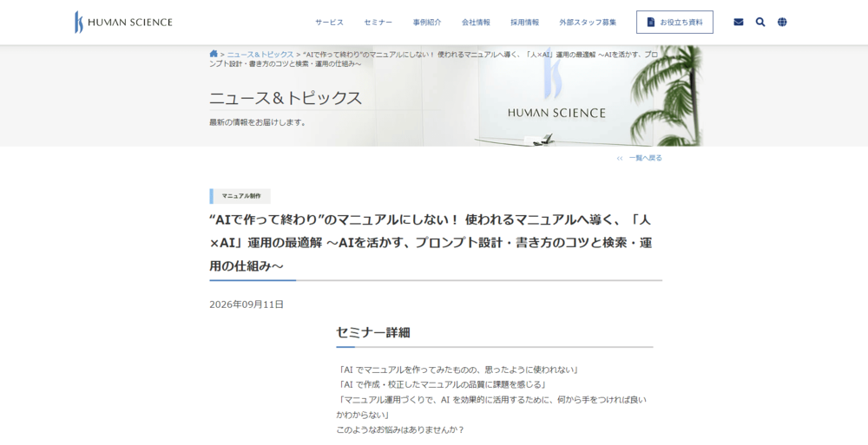Image resolution: width=868 pixels, height=445 pixels.
Task: Open the 事例紹介 menu
Action: (x=427, y=23)
